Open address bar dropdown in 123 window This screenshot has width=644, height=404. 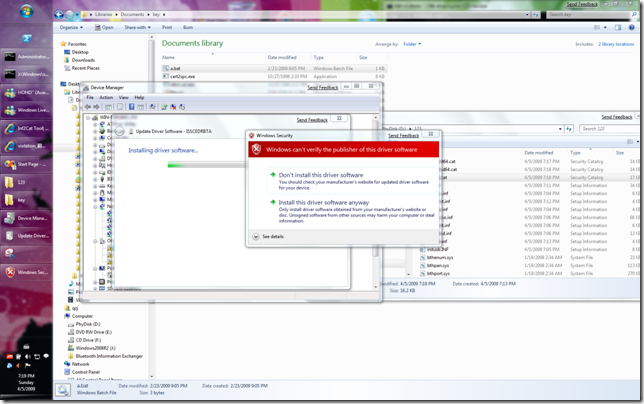560,129
